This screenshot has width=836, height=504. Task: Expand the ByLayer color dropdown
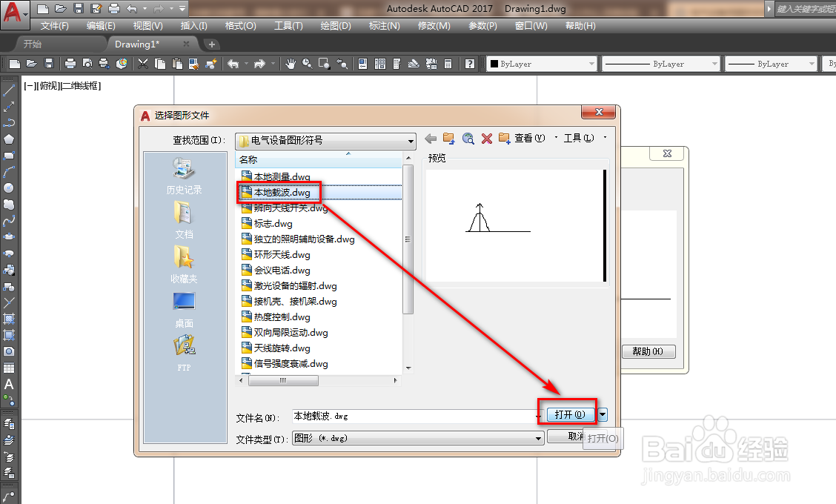(x=591, y=64)
